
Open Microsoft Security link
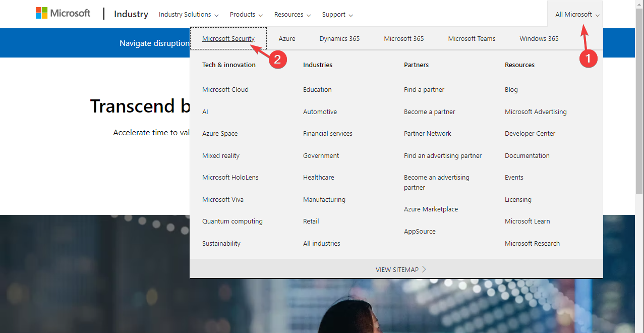[x=228, y=38]
